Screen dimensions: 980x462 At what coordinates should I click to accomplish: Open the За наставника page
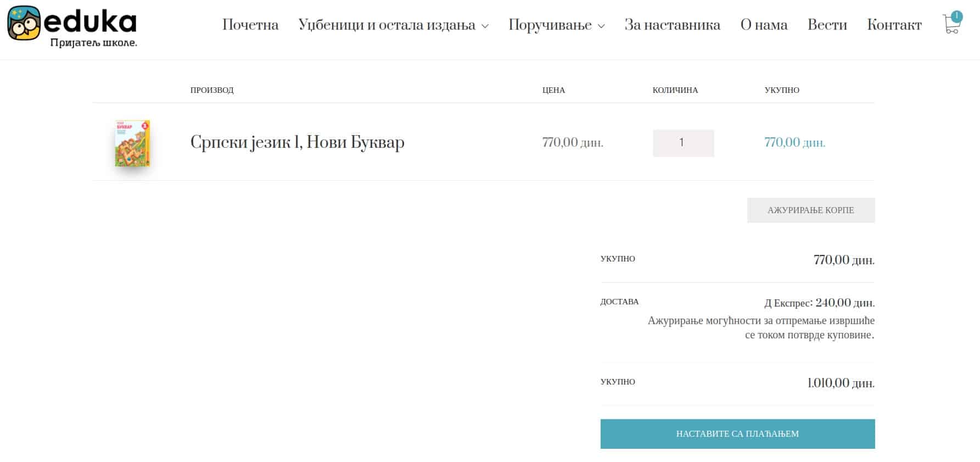(673, 25)
